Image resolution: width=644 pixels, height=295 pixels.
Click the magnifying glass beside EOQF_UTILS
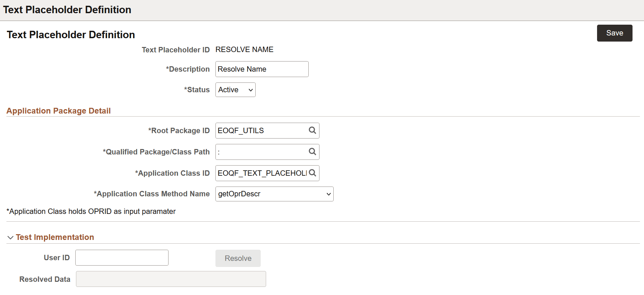(312, 130)
